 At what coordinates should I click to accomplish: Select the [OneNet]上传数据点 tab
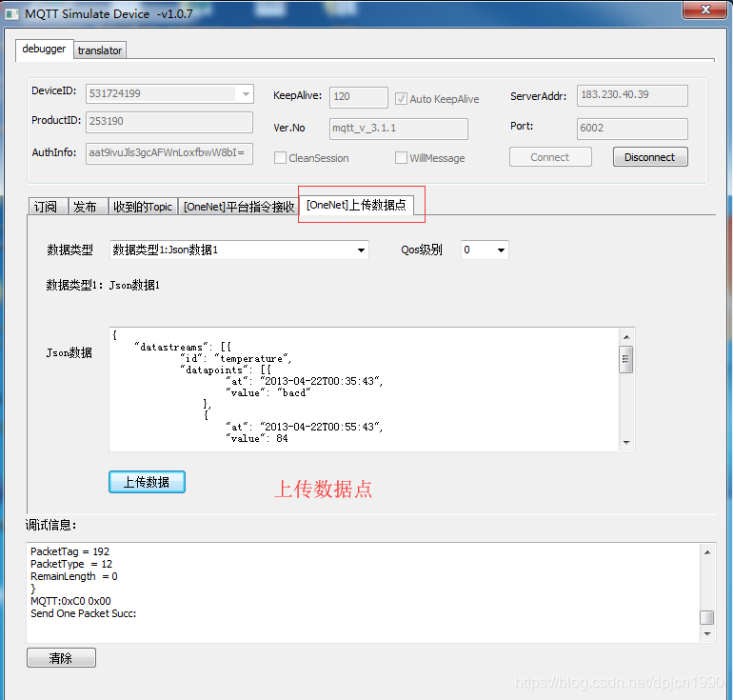356,205
